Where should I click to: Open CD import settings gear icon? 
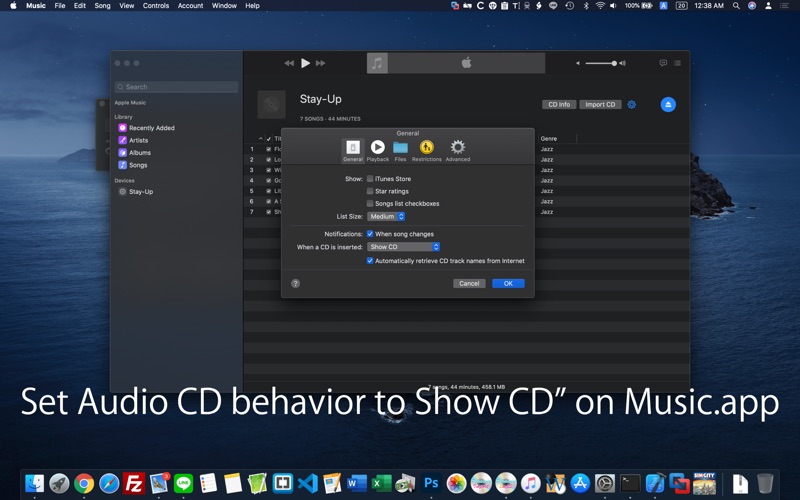632,105
